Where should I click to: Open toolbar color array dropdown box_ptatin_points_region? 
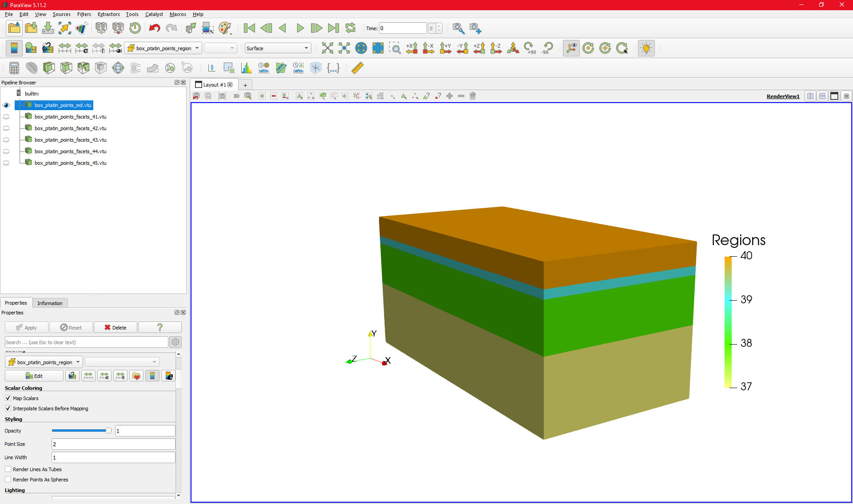(x=163, y=48)
